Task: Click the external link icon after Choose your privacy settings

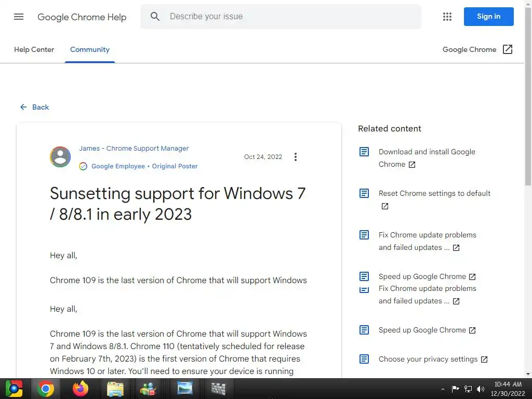Action: (x=484, y=360)
